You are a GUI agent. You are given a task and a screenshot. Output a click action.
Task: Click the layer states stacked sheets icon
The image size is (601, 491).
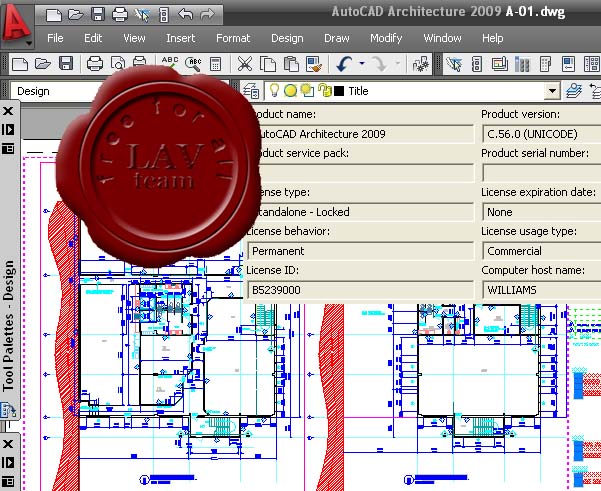tap(574, 91)
